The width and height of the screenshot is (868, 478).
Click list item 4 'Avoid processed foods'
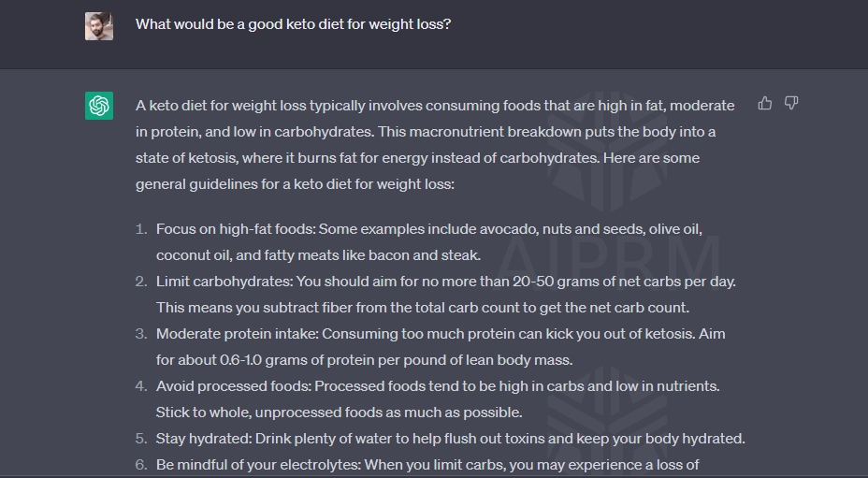point(438,398)
